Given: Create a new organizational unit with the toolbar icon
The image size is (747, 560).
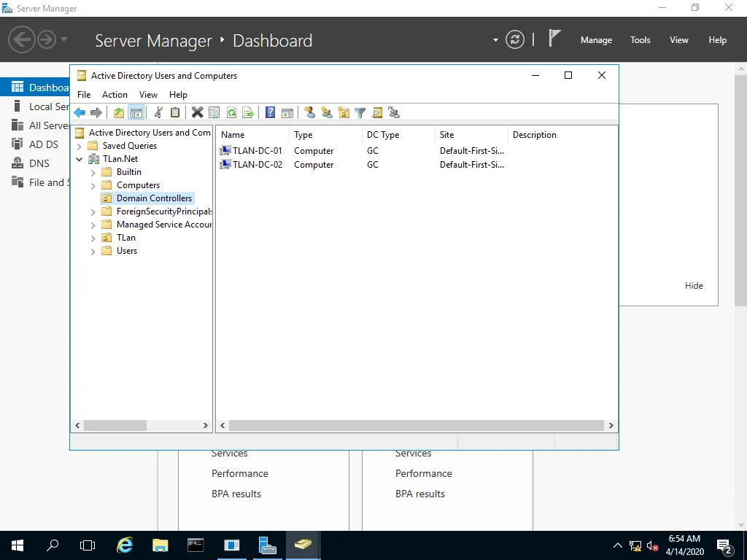Looking at the screenshot, I should pos(344,113).
